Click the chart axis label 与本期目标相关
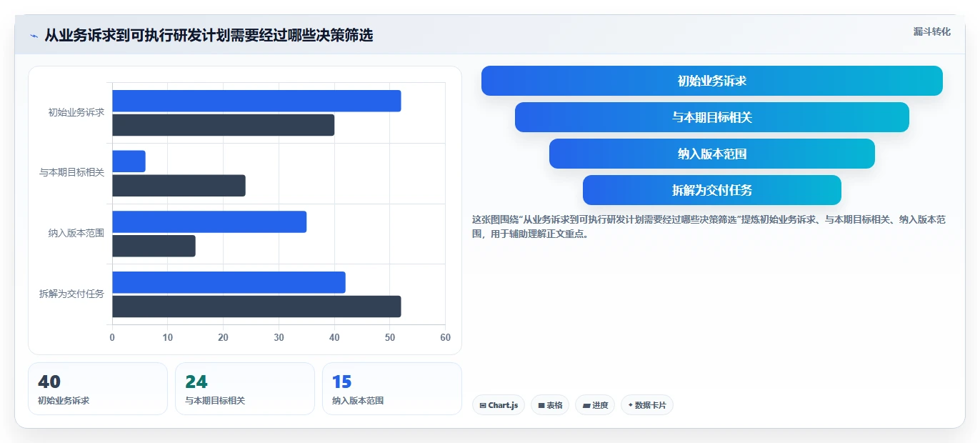The height and width of the screenshot is (443, 980). (71, 173)
